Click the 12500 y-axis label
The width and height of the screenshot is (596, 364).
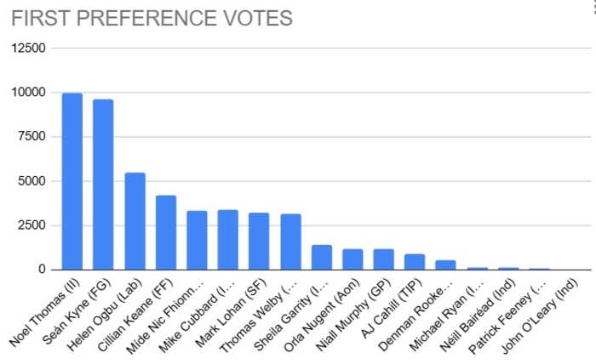pos(28,48)
